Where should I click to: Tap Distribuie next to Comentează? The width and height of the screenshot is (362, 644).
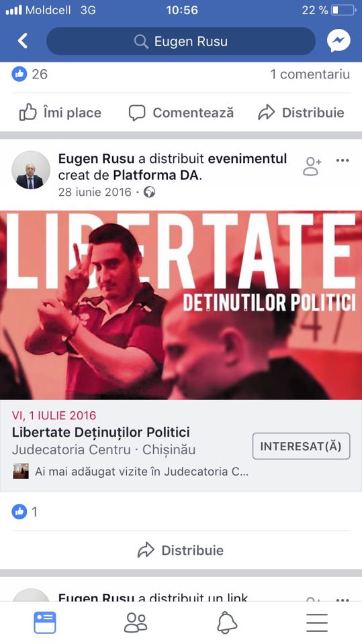tap(301, 113)
